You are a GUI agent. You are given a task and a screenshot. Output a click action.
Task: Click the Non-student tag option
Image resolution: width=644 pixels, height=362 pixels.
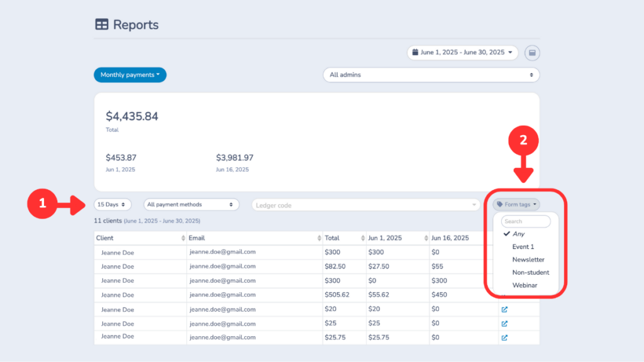530,272
